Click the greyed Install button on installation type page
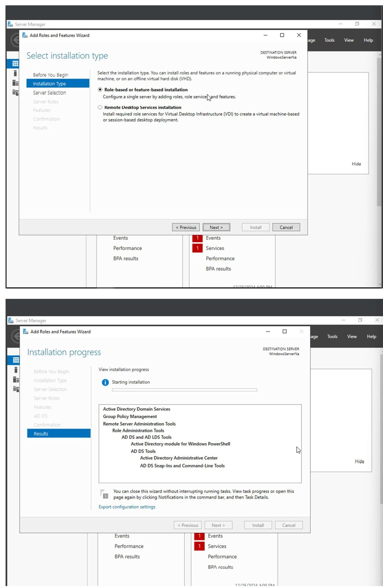Viewport: 383px width, 588px height. tap(256, 227)
